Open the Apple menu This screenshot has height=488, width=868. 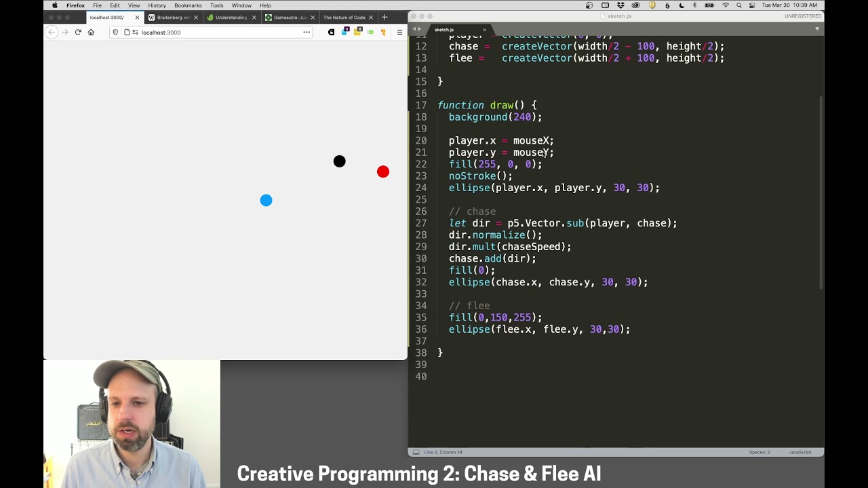point(54,5)
